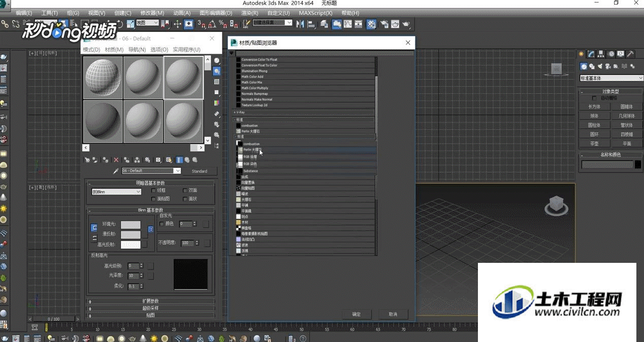The image size is (644, 342).
Task: Enable self-illumination 颜色 checkbox
Action: (x=162, y=224)
